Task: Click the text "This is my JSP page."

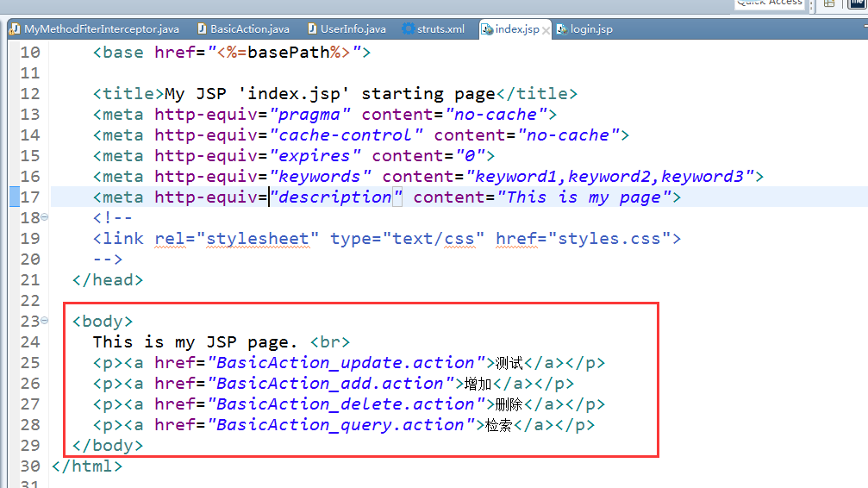Action: coord(196,342)
